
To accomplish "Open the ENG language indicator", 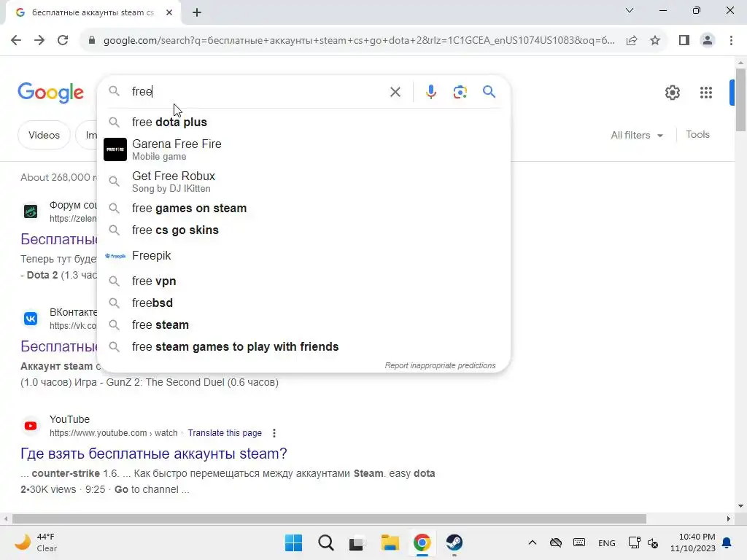I will (x=606, y=542).
